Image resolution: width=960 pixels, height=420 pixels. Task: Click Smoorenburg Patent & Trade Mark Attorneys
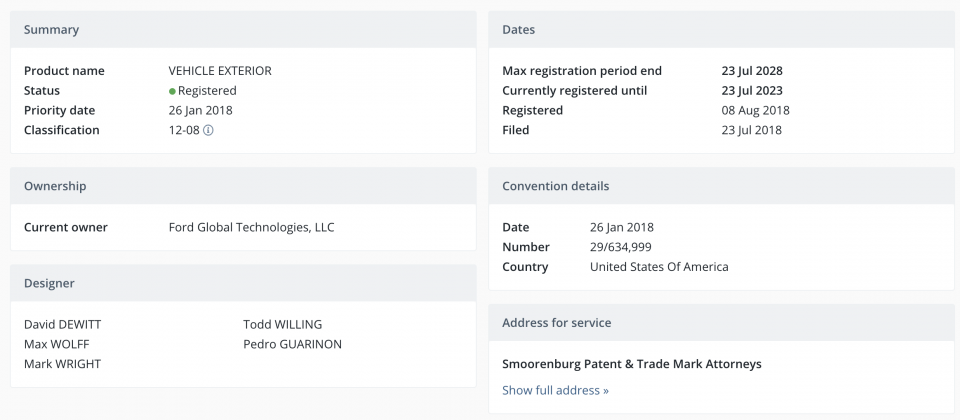tap(632, 364)
